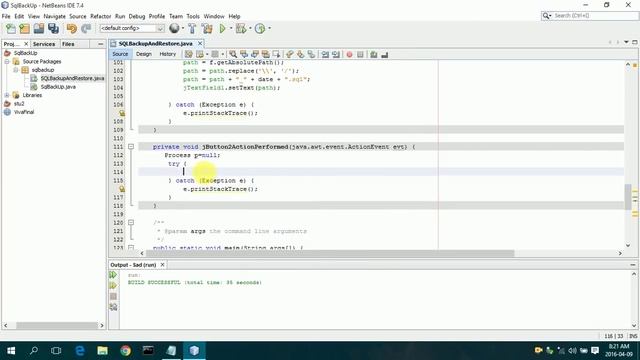Click the editor horizontal scrollbar thumb
This screenshot has width=640, height=360.
click(330, 253)
